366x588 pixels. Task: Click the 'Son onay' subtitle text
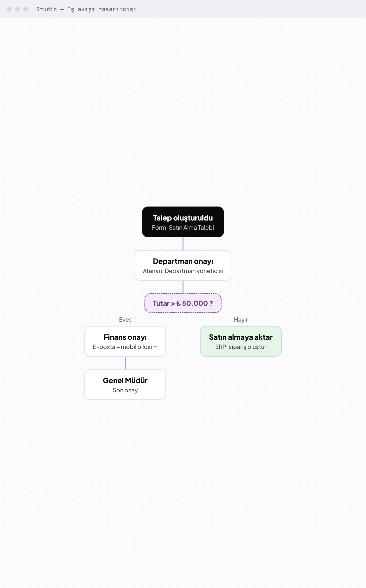[125, 390]
